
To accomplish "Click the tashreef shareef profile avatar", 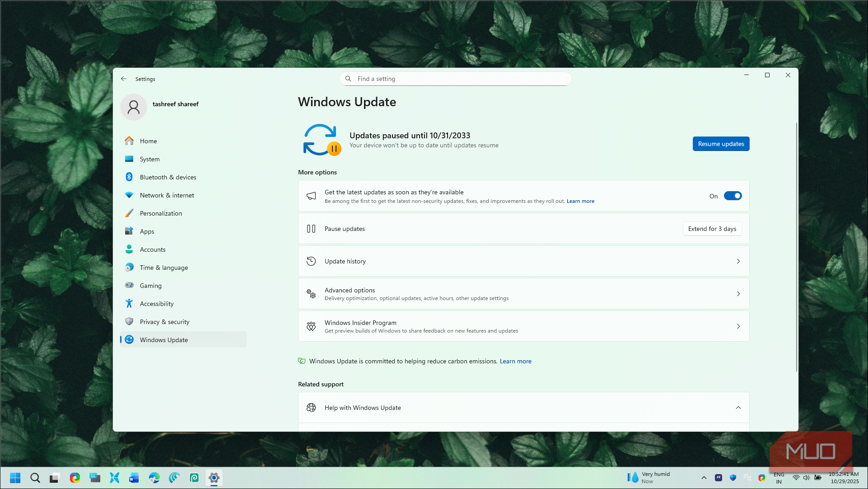I will coord(134,107).
